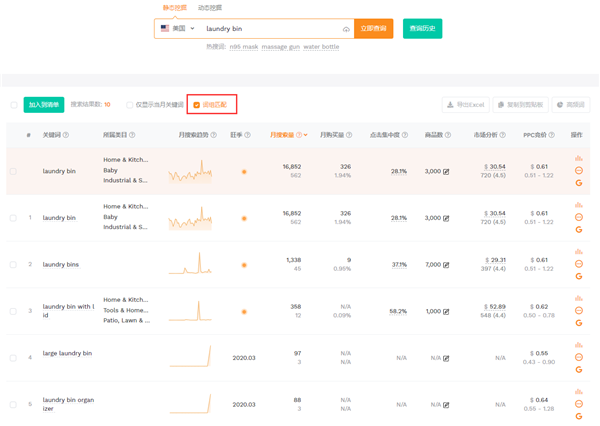
Task: Uncheck the 词组匹配 checkbox
Action: 197,104
